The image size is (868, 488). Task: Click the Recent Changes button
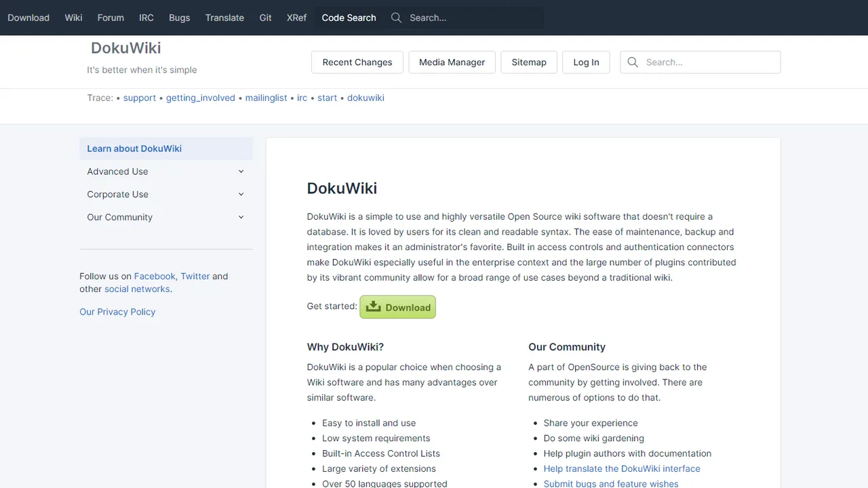(x=357, y=62)
